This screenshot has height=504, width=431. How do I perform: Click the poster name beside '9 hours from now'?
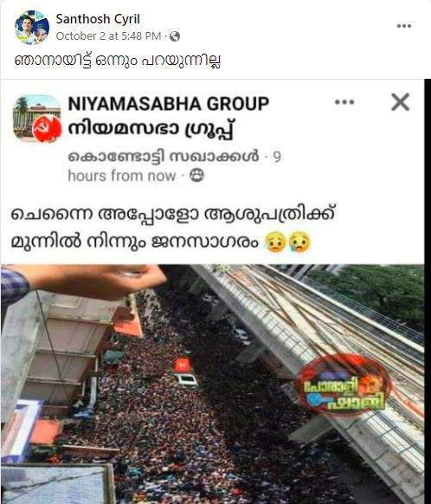(164, 157)
